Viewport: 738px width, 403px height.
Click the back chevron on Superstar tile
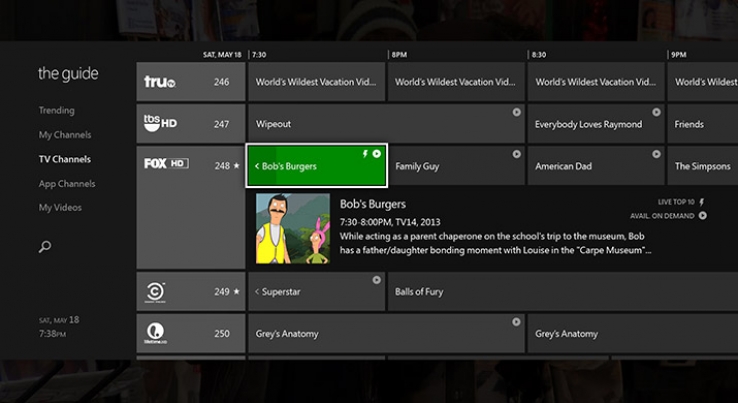click(257, 292)
